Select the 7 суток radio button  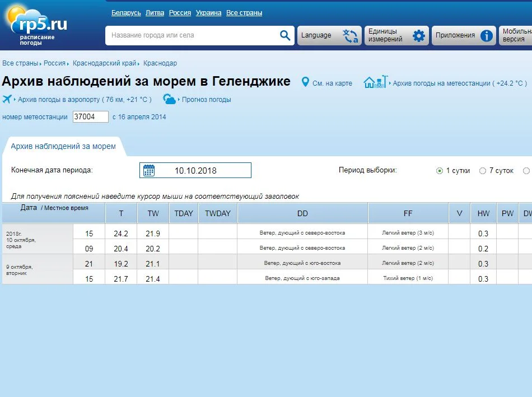[x=483, y=171]
